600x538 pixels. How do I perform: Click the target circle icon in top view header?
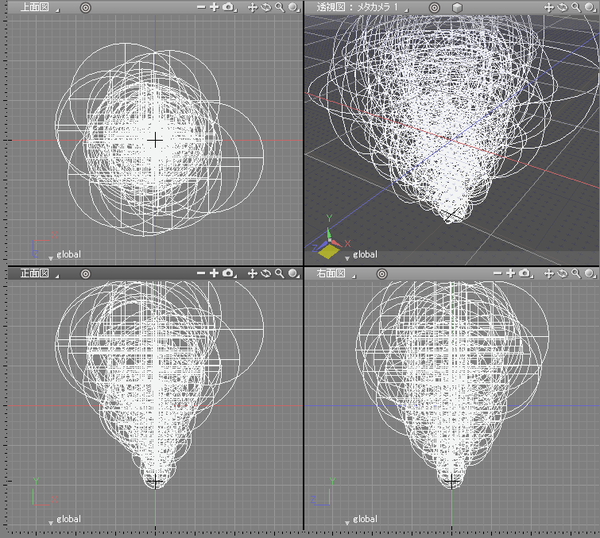coord(85,7)
